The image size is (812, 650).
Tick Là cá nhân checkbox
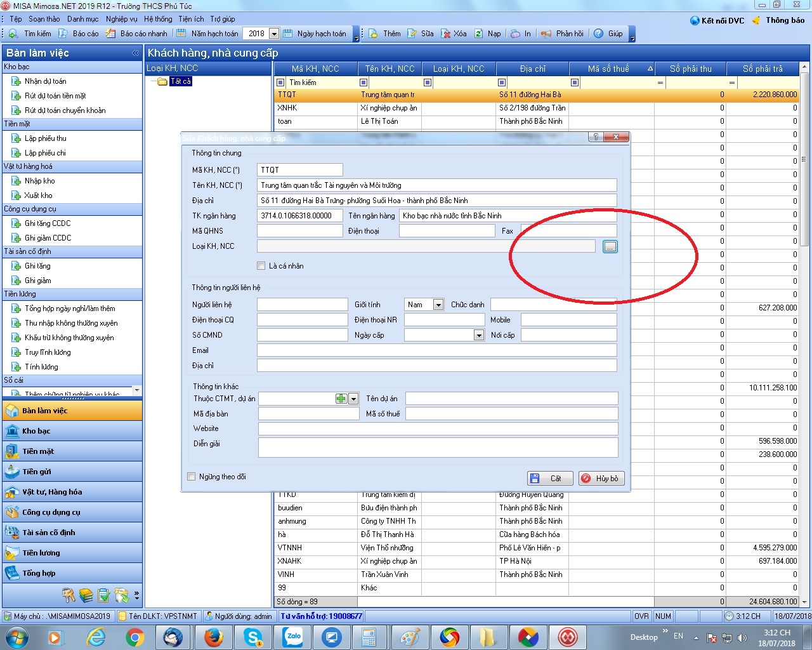tap(261, 266)
